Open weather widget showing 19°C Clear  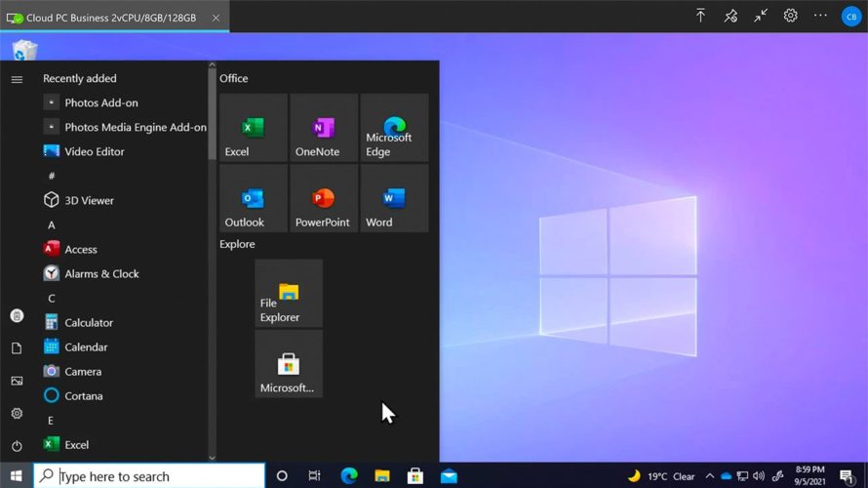[661, 476]
